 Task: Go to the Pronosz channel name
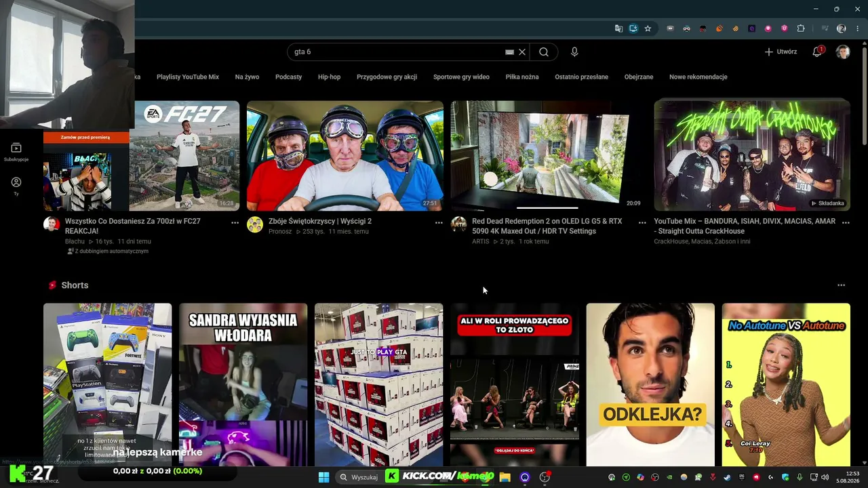tap(280, 231)
